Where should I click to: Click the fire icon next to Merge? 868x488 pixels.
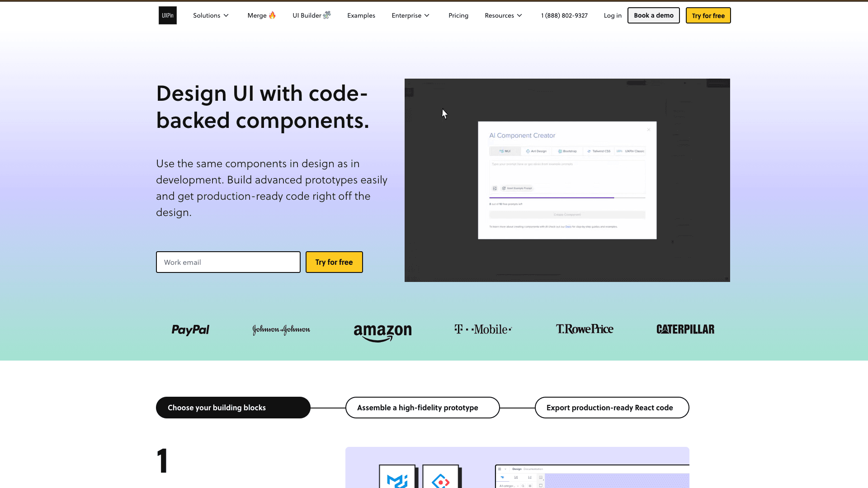click(272, 15)
